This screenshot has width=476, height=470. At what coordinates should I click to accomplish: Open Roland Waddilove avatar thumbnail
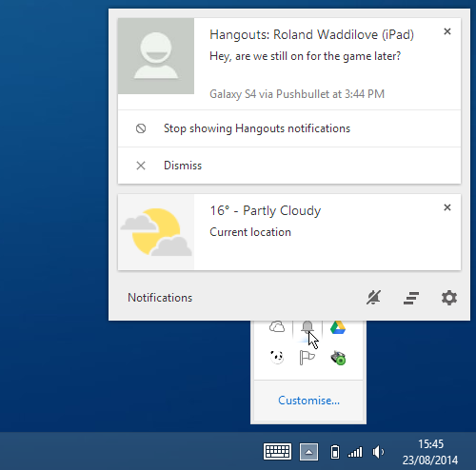156,56
